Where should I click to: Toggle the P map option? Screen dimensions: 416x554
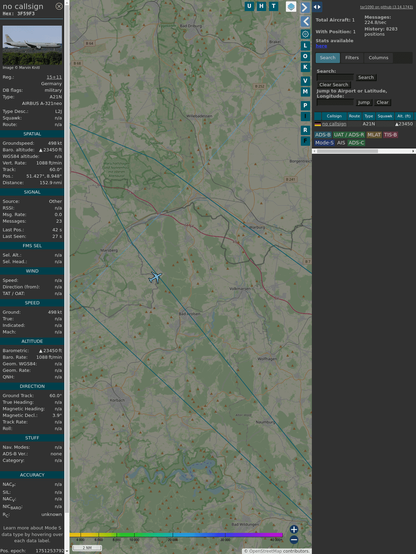coord(305,106)
